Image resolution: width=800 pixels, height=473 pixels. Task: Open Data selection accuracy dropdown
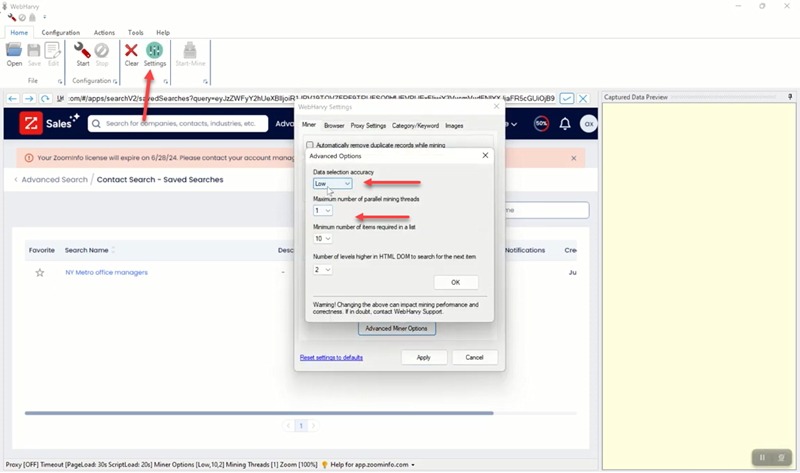[332, 184]
